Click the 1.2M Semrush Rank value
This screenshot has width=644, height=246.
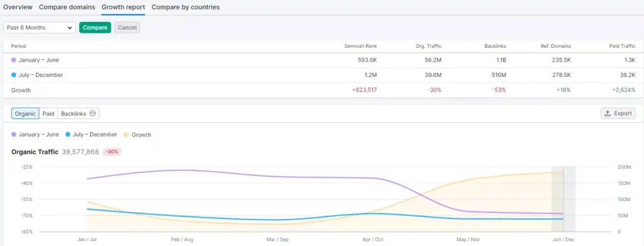click(371, 75)
